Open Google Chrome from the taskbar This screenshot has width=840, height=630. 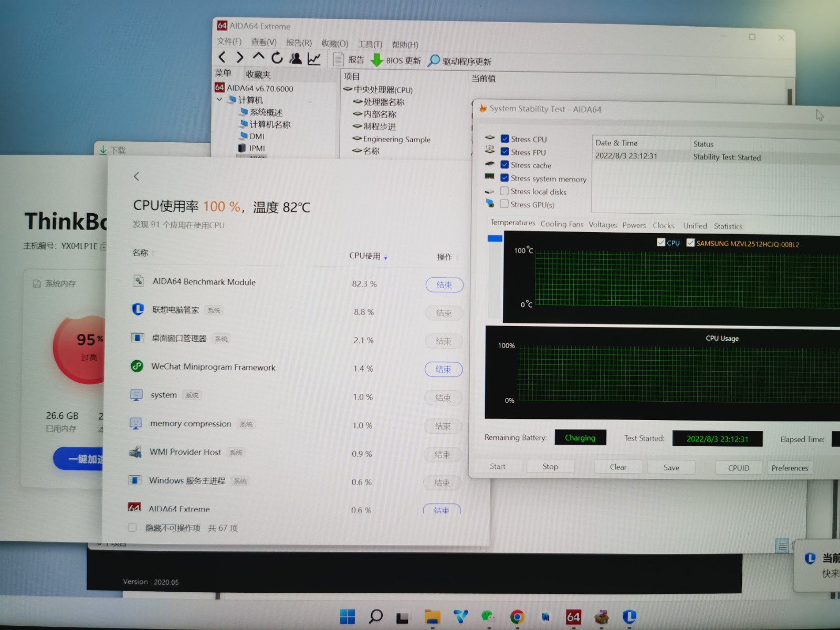[x=517, y=617]
